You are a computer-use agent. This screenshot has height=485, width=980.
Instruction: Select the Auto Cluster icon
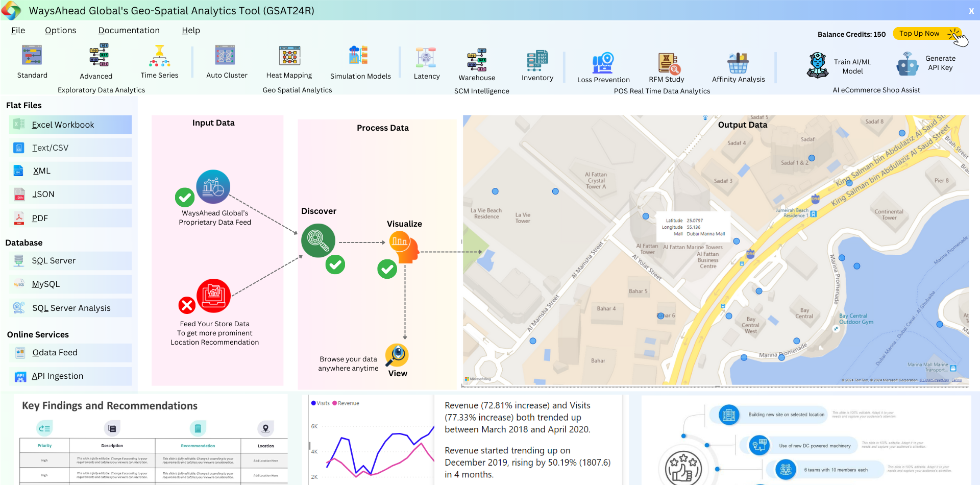click(x=225, y=55)
